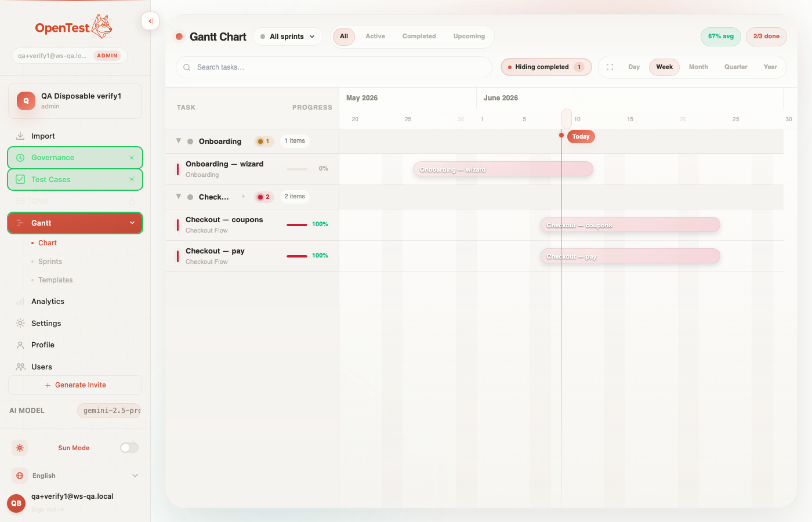Image resolution: width=812 pixels, height=522 pixels.
Task: Click the Checkout — pay progress bar
Action: (x=297, y=256)
